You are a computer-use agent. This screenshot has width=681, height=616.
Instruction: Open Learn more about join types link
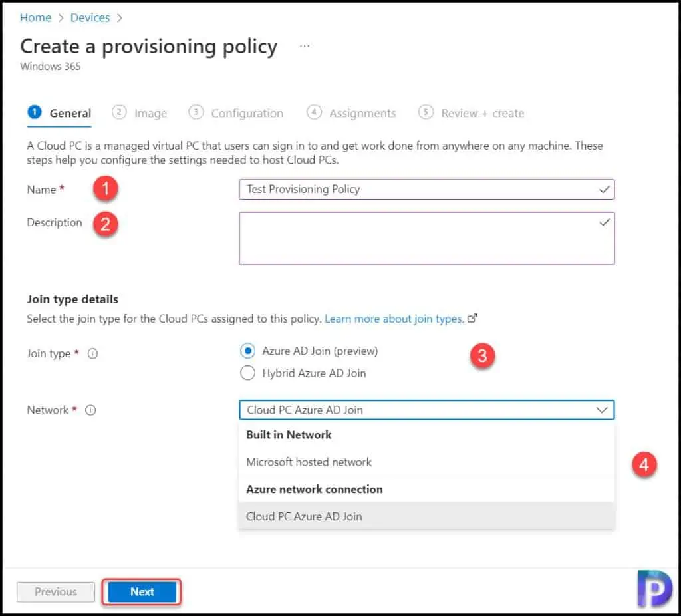click(x=394, y=319)
